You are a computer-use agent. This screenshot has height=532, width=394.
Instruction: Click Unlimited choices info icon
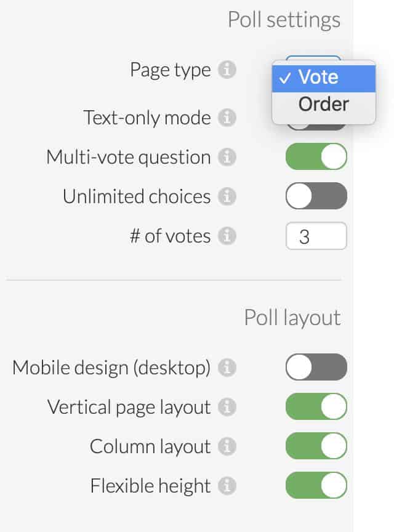click(x=227, y=196)
